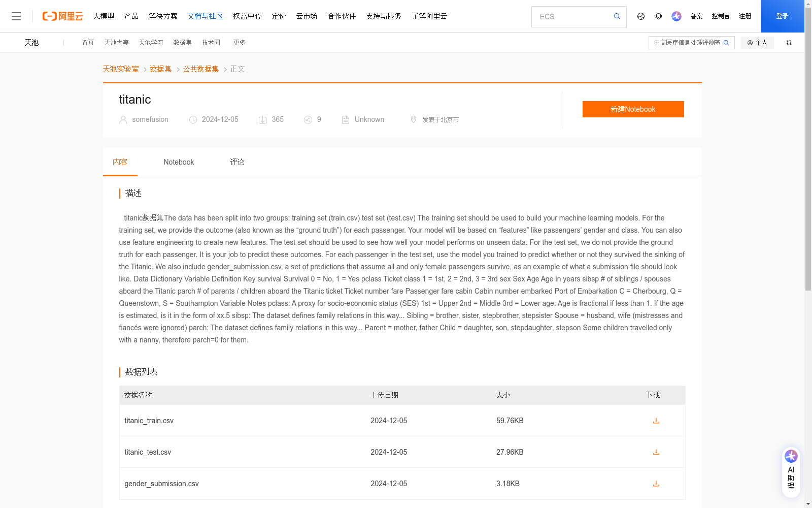This screenshot has width=812, height=508.
Task: Open 文档与社区 menu
Action: pos(205,16)
